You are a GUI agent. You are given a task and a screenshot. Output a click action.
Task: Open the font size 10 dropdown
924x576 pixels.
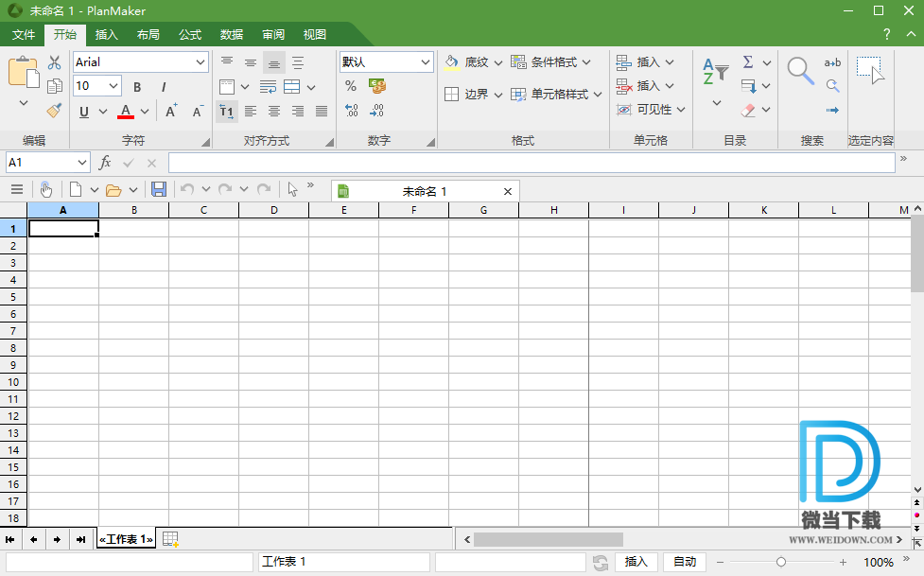[x=113, y=86]
